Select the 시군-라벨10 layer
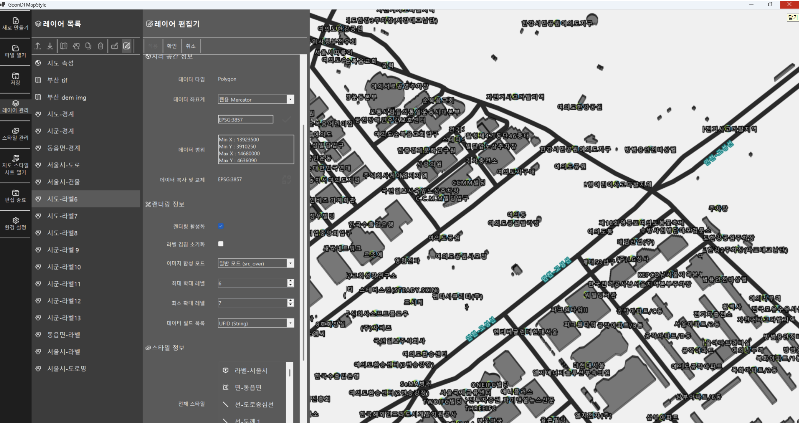The height and width of the screenshot is (423, 799). (x=86, y=267)
